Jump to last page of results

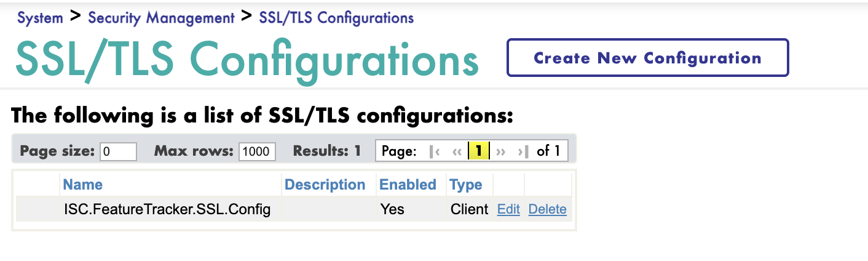coord(523,151)
